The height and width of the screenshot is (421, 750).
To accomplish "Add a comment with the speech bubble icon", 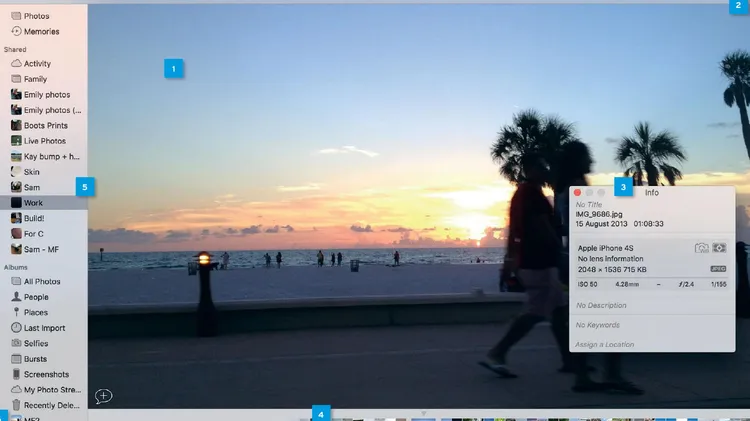I will click(x=103, y=396).
